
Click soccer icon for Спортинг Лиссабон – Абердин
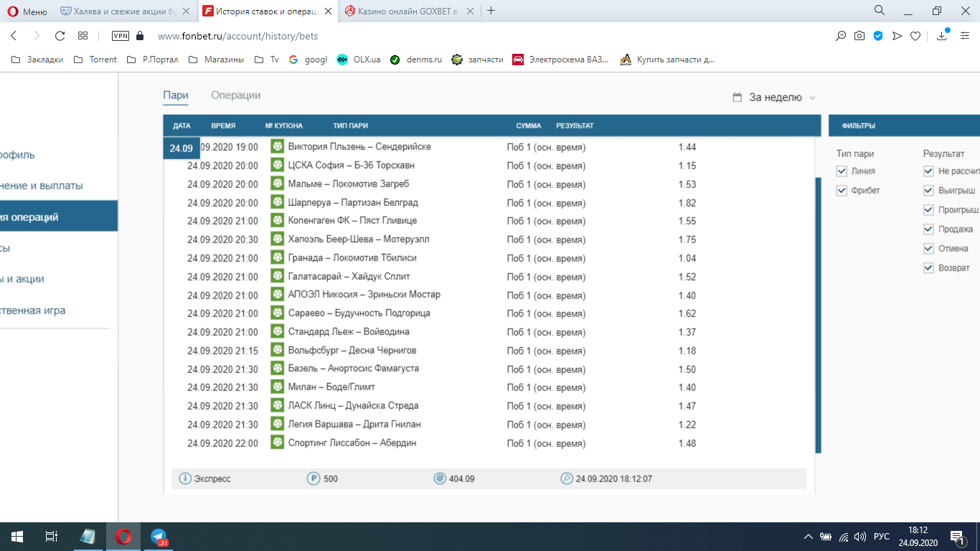[278, 443]
